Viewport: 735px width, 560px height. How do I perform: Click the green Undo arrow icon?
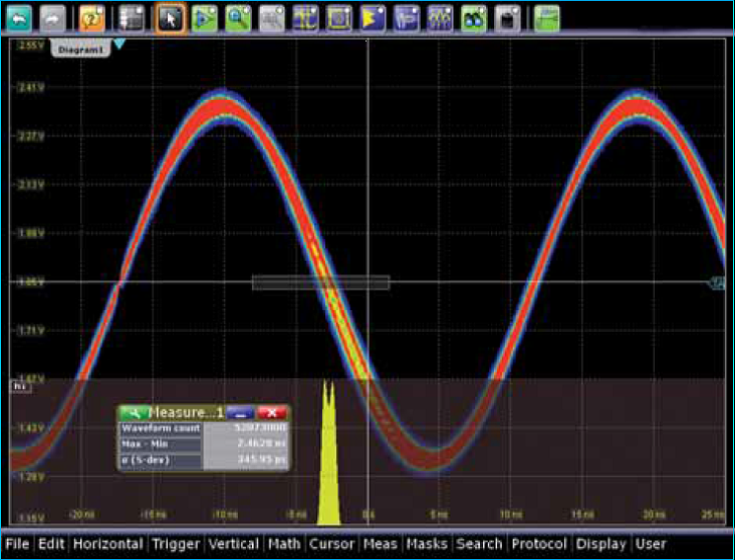coord(20,17)
